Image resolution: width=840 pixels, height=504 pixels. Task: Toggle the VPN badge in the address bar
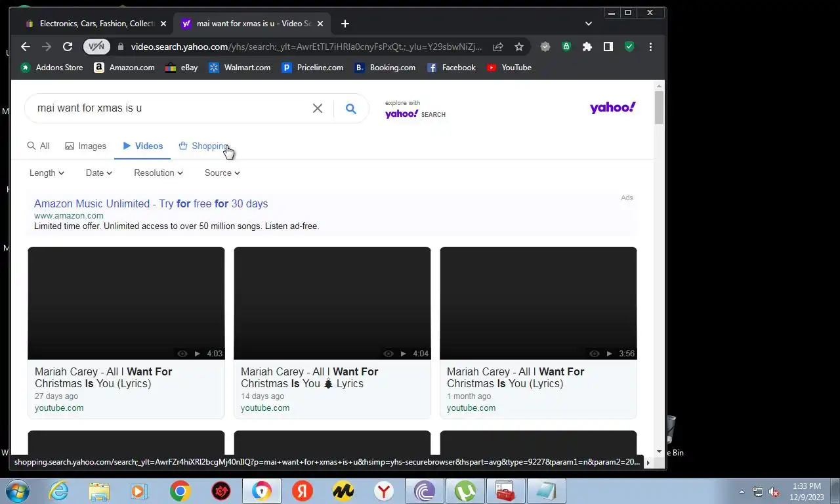96,47
